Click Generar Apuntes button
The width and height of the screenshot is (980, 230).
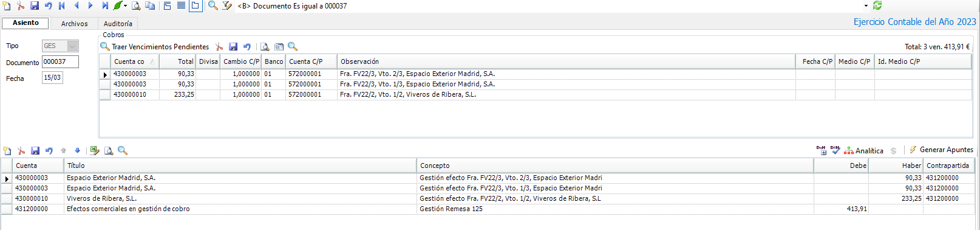click(x=941, y=150)
